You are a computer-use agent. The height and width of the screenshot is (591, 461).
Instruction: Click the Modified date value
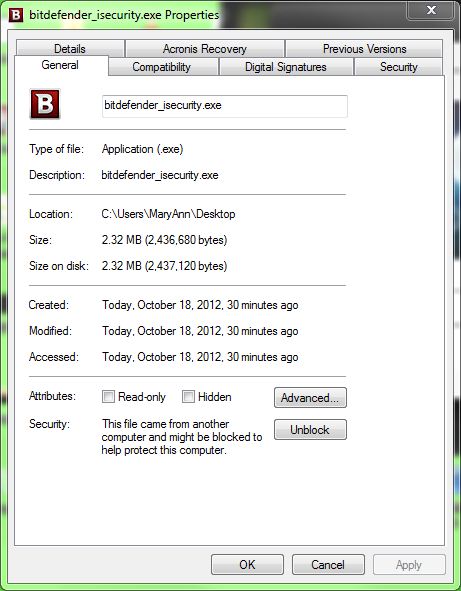click(x=200, y=331)
